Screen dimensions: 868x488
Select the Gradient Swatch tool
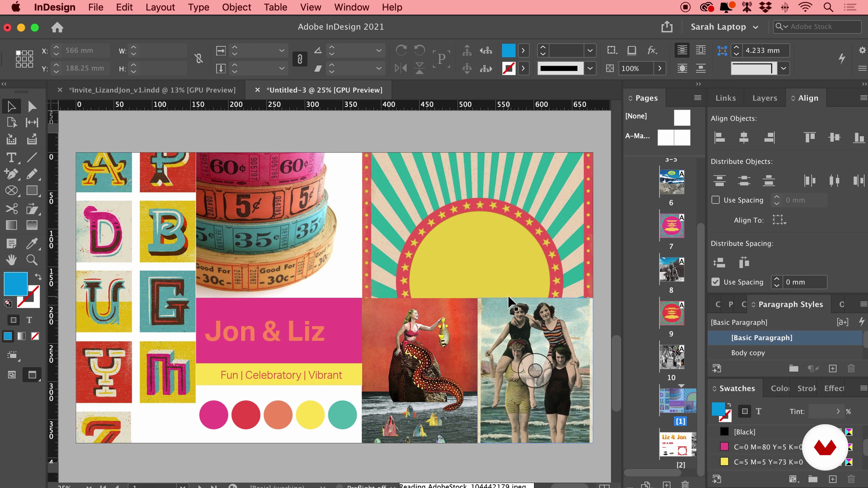coord(12,225)
